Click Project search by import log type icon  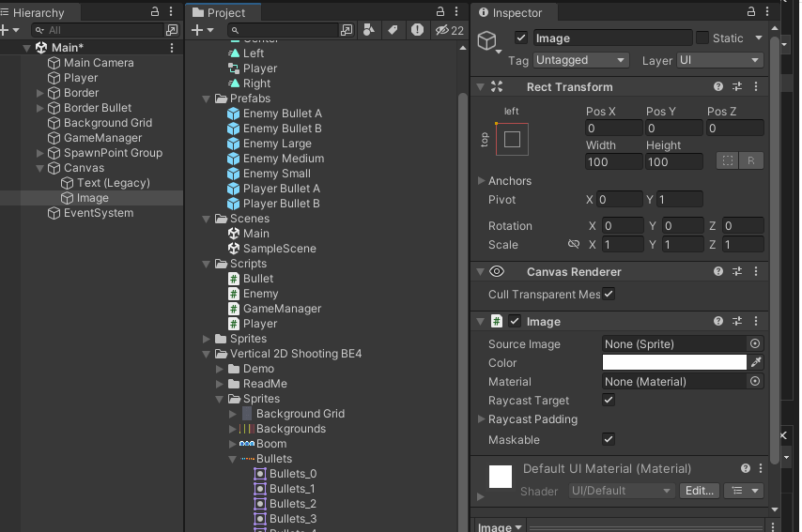pyautogui.click(x=417, y=30)
